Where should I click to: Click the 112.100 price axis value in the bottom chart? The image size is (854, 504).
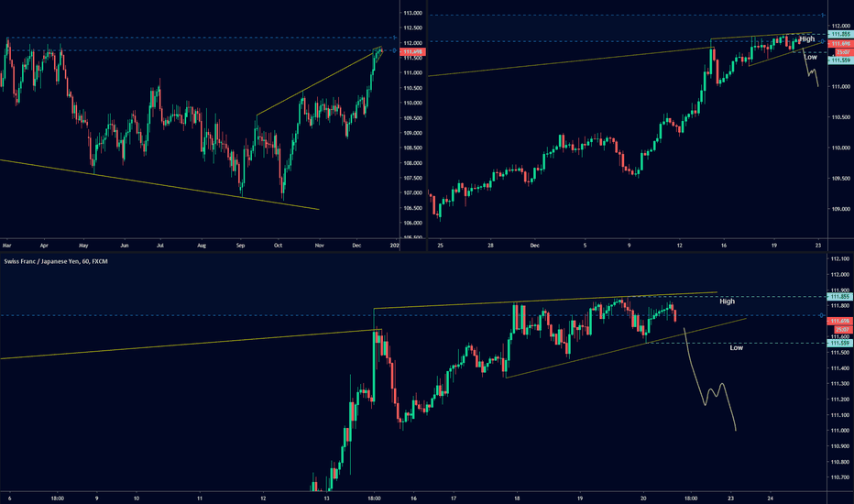tap(841, 259)
